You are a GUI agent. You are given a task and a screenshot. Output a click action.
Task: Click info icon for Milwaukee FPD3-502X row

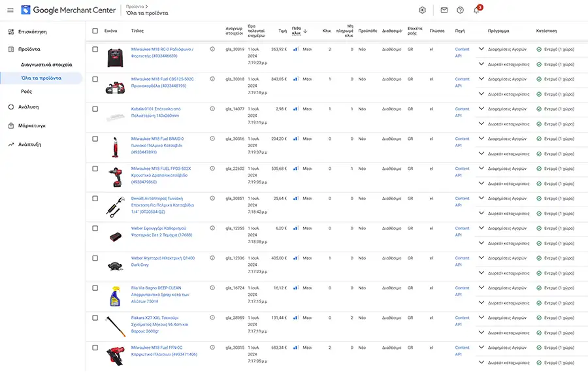click(212, 169)
